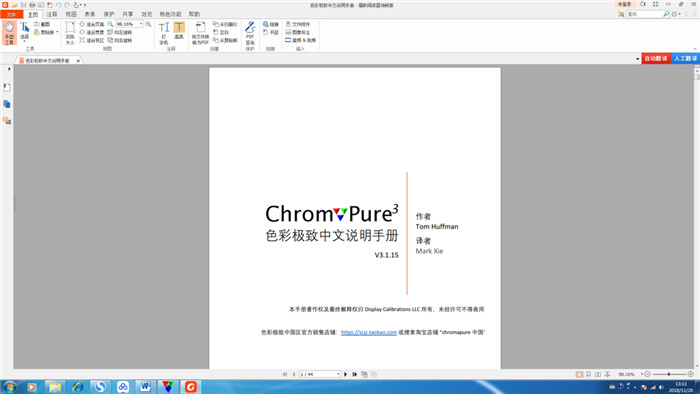Open the advanced search folder icon

[x=621, y=14]
